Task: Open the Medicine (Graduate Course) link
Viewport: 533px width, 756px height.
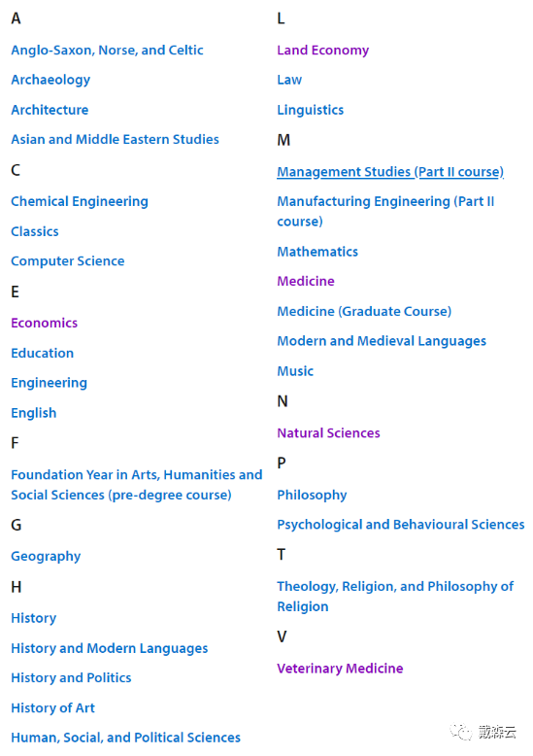Action: pos(364,312)
